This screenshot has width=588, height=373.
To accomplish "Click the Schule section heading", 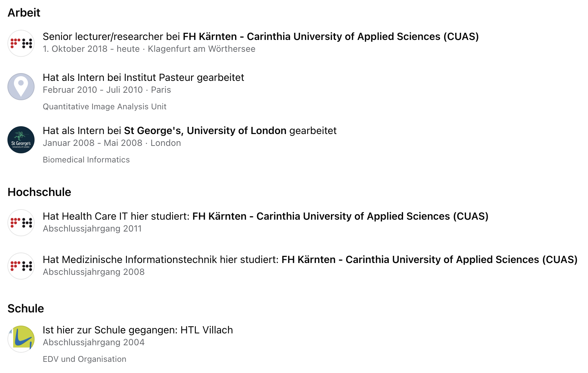I will click(x=26, y=308).
